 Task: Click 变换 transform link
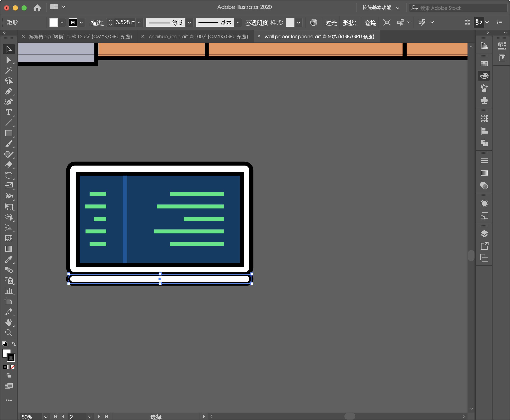[370, 23]
